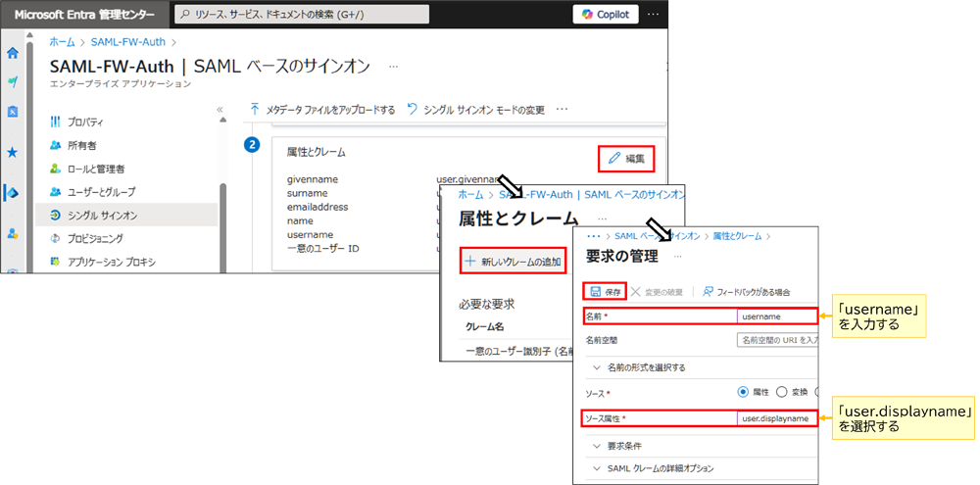Click the プロビジョニング sync icon
The width and height of the screenshot is (980, 485).
55,238
